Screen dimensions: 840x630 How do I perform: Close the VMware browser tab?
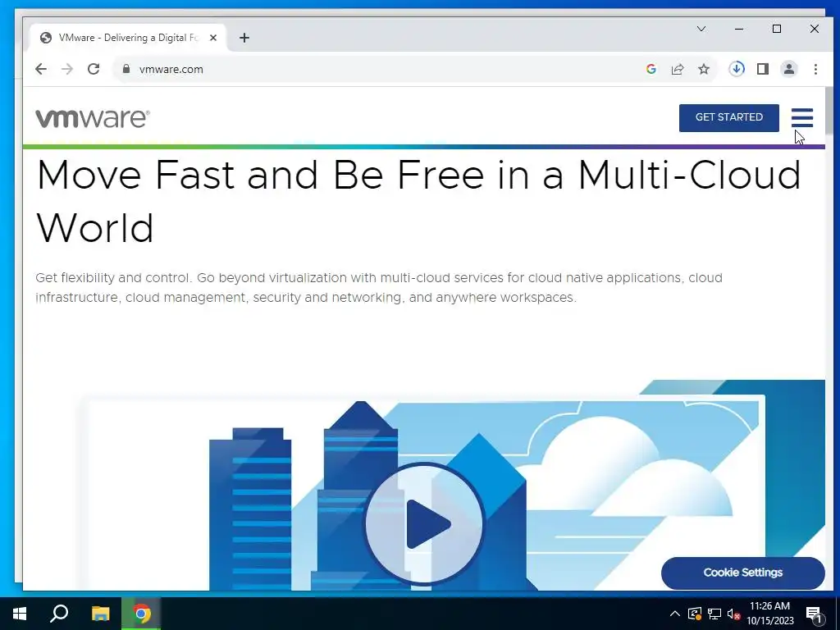(x=213, y=38)
